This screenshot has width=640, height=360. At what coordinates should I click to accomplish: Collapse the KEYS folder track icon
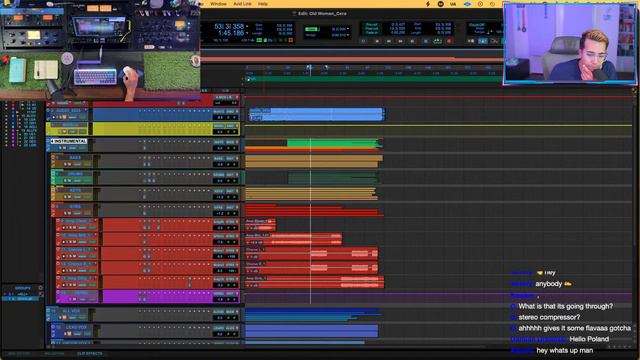click(53, 190)
